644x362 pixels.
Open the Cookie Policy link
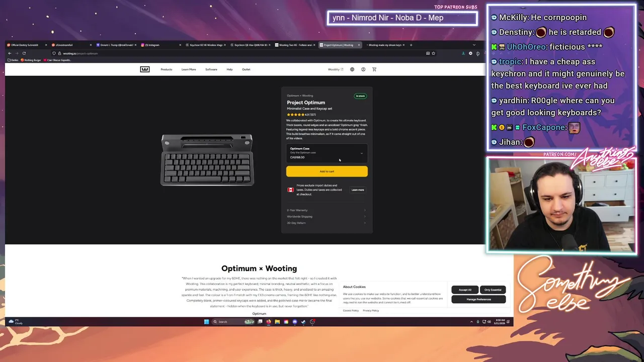point(351,311)
